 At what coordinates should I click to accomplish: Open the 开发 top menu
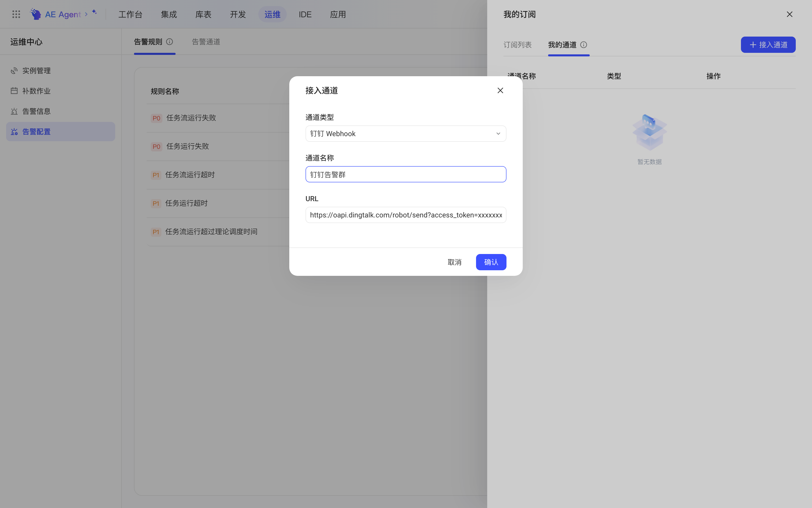(238, 14)
